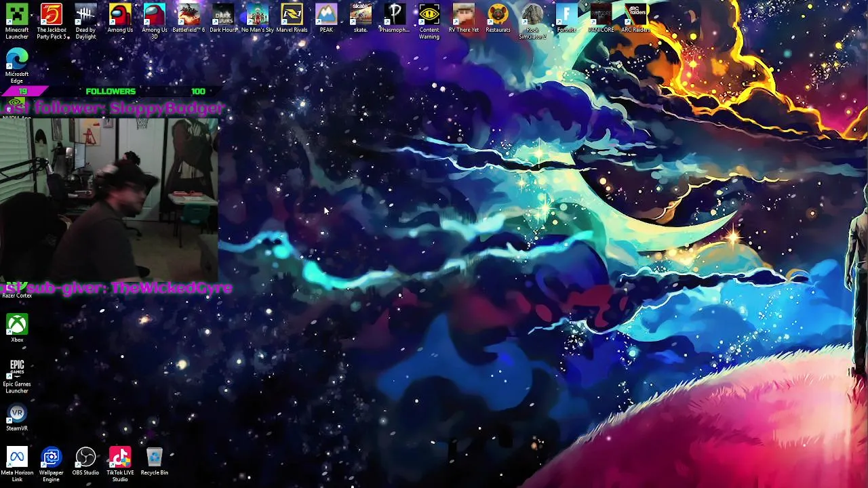Click the ARC Raiders shortcut
Screen dimensions: 868x488
(x=635, y=18)
